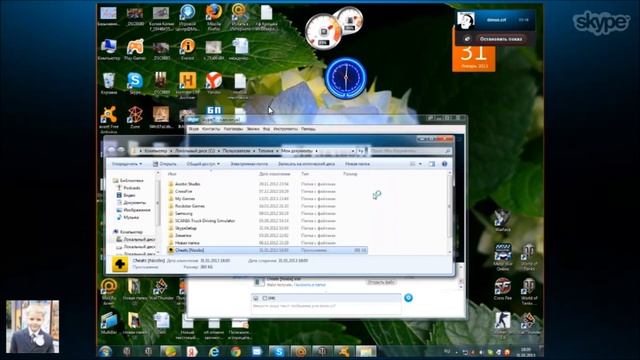Screen dimensions: 640x360
Task: Click the Explorer navigation pane scrollbar
Action: point(158,212)
